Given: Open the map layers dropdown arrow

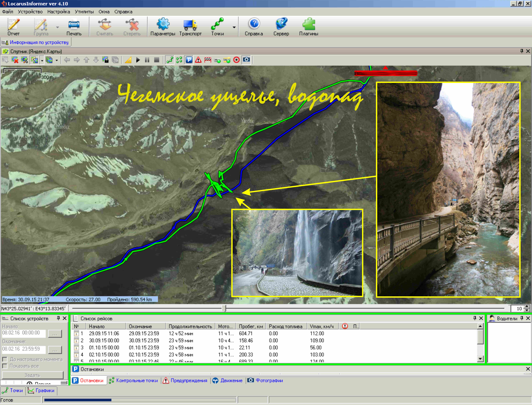Looking at the screenshot, I should [x=57, y=60].
